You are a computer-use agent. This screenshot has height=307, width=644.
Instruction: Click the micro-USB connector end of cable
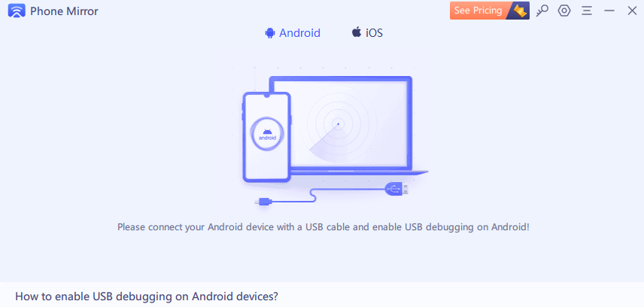click(x=263, y=202)
